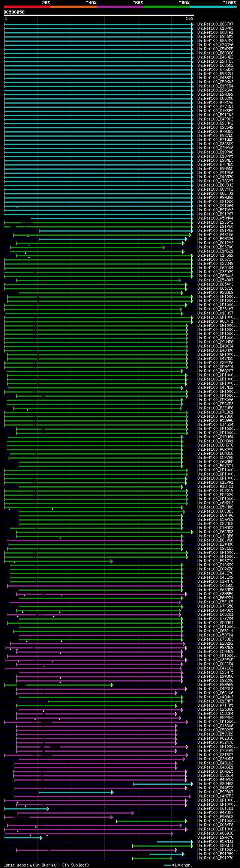Select the UniRef100_Q1PID4 label

pos(215,86)
